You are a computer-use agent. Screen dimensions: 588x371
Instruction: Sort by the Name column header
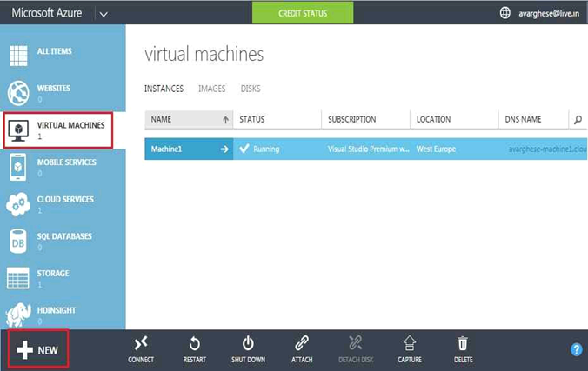point(189,120)
